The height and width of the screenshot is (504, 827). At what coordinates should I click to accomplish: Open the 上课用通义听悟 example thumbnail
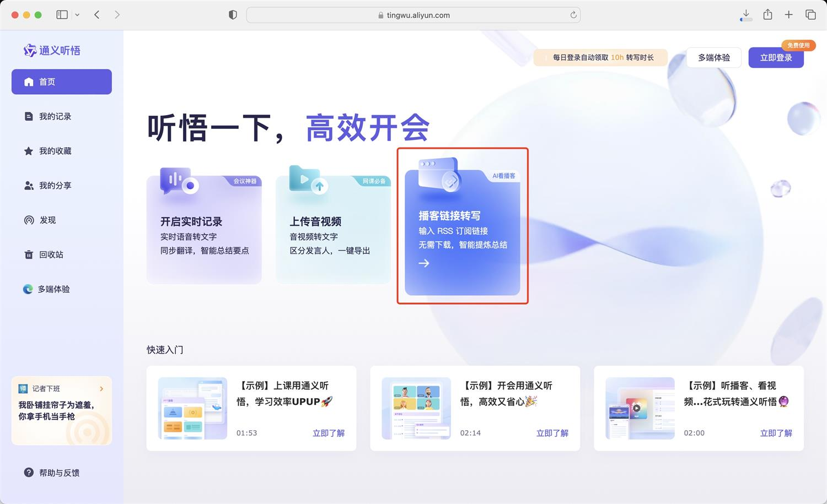(x=192, y=408)
